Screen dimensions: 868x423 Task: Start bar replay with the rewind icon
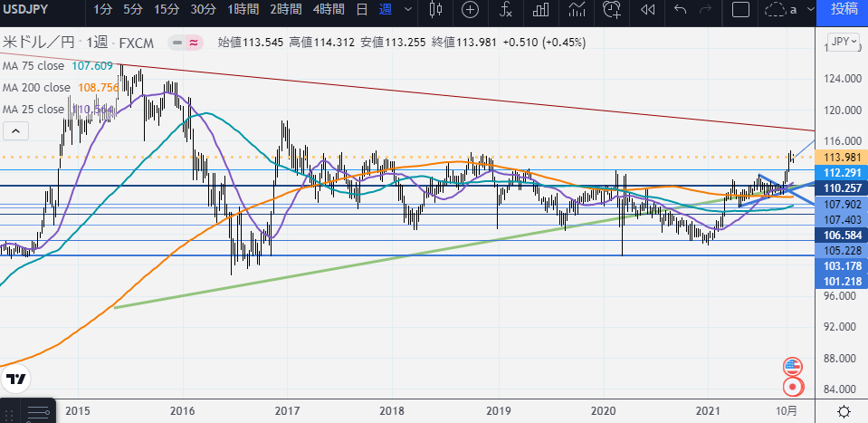647,9
